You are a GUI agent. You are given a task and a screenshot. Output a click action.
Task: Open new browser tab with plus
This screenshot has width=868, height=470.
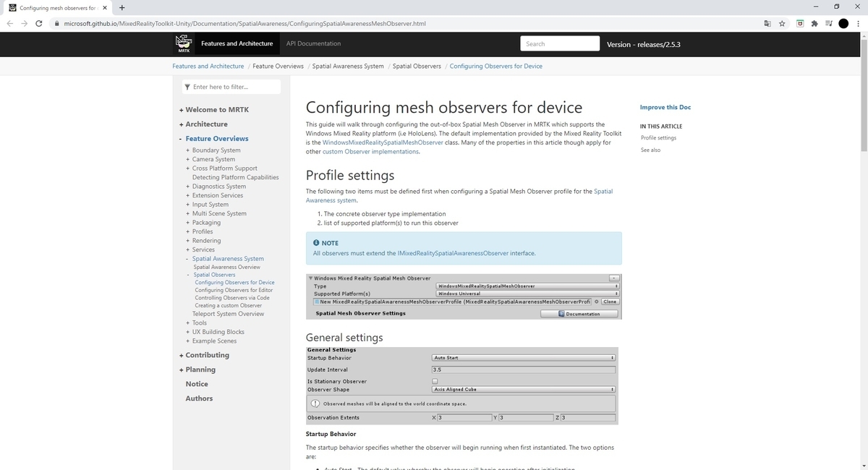coord(122,8)
